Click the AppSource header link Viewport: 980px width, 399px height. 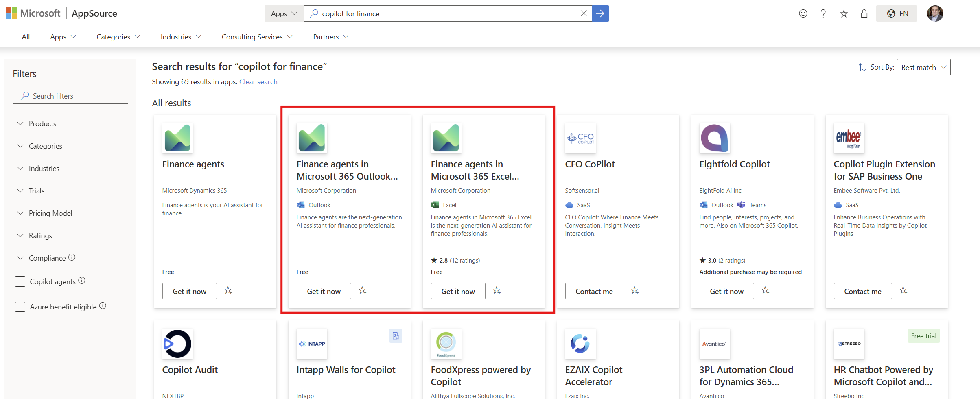coord(94,13)
